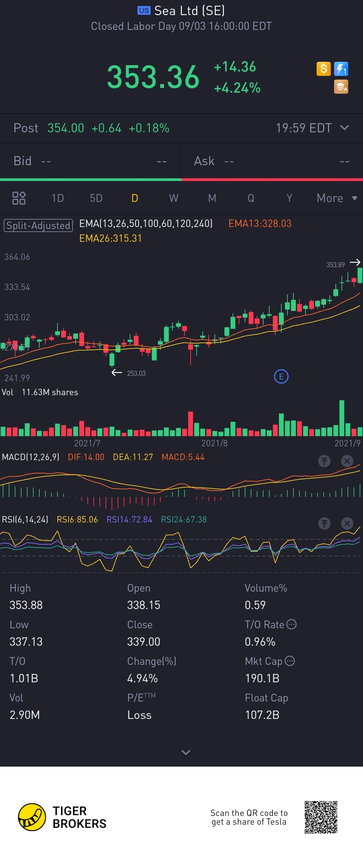Viewport: 363px width, 868px height.
Task: Remove the RSI indicator panel
Action: pyautogui.click(x=347, y=523)
